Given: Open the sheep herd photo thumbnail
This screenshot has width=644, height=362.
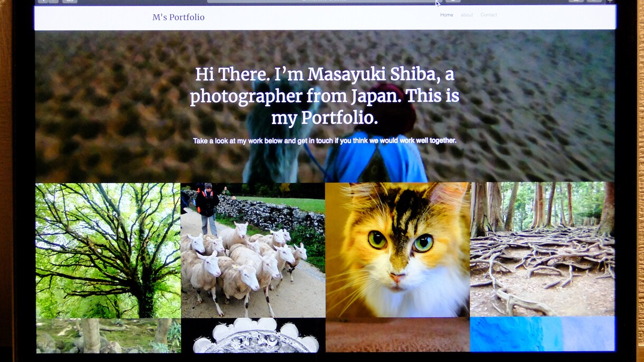Looking at the screenshot, I should click(253, 251).
